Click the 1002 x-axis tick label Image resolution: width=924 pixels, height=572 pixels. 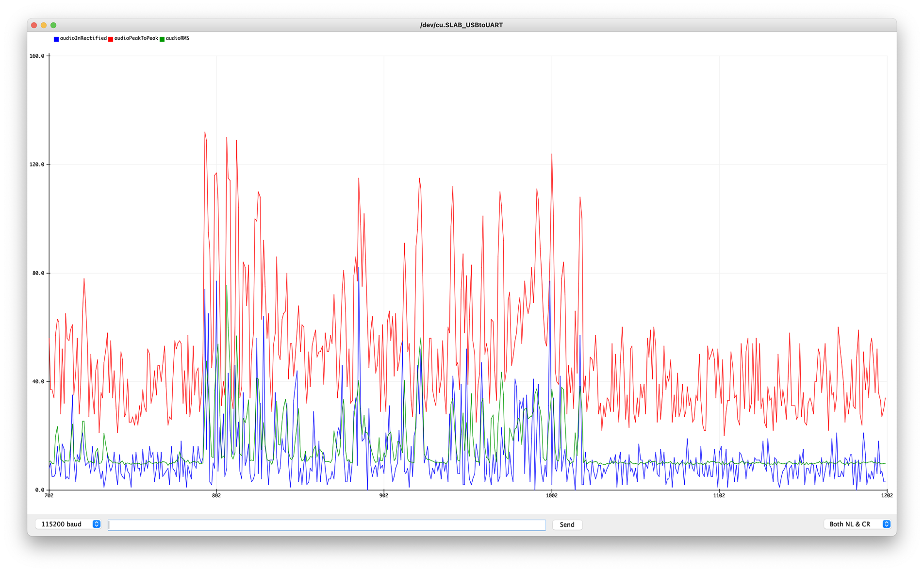(x=552, y=495)
